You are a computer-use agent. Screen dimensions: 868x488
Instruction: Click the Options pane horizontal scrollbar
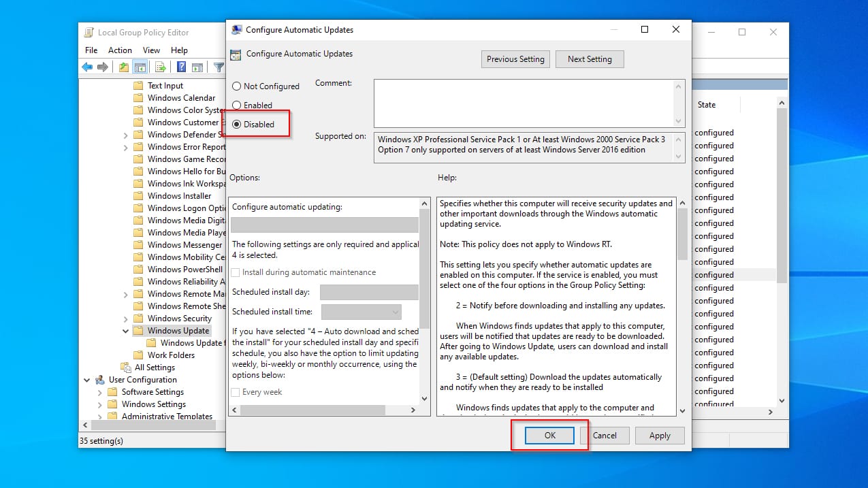coord(325,410)
